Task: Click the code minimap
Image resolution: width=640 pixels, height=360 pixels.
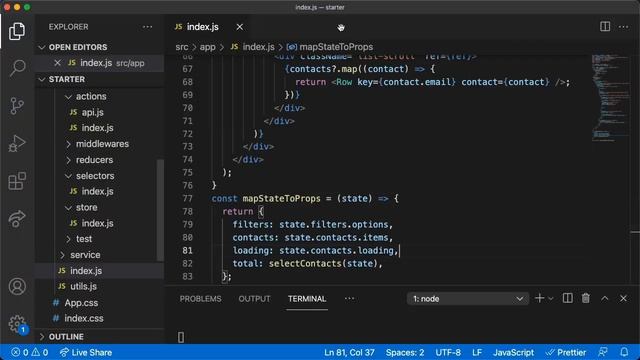Action: coord(610,98)
